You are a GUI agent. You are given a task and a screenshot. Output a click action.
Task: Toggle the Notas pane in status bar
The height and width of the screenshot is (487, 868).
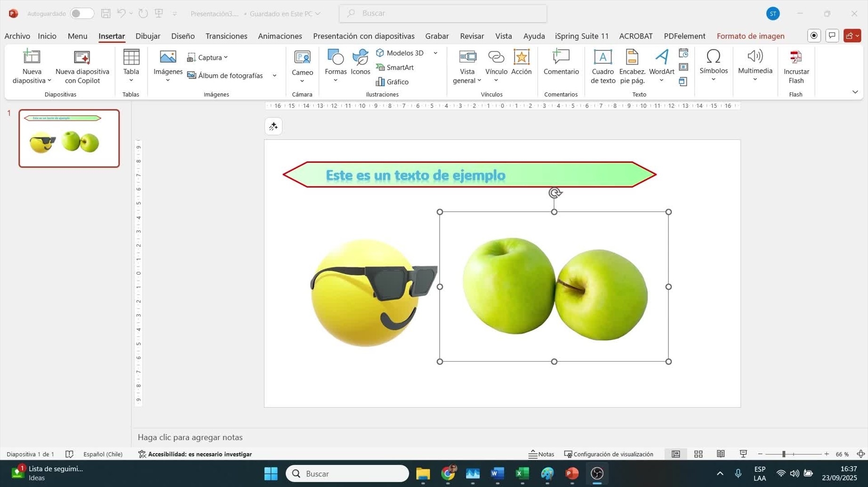[x=541, y=454]
